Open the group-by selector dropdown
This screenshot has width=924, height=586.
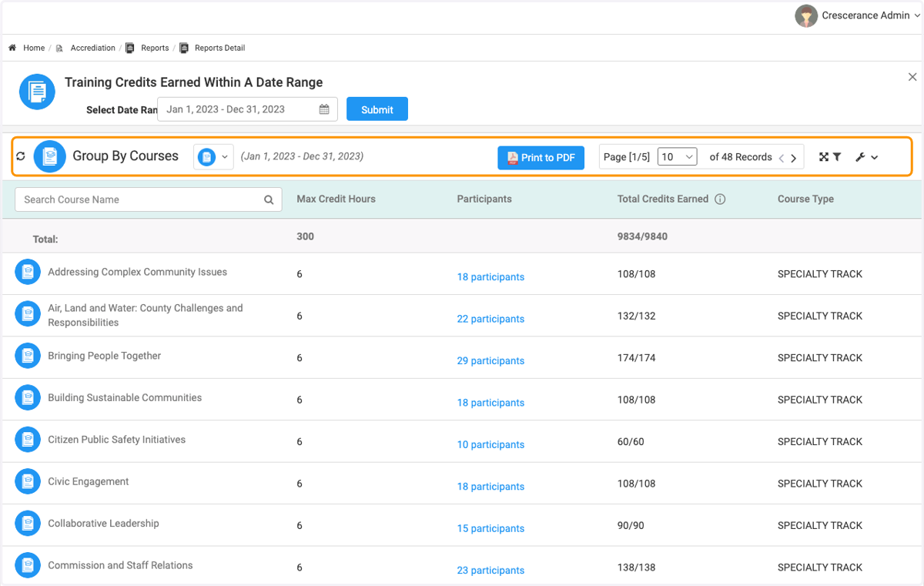tap(213, 156)
